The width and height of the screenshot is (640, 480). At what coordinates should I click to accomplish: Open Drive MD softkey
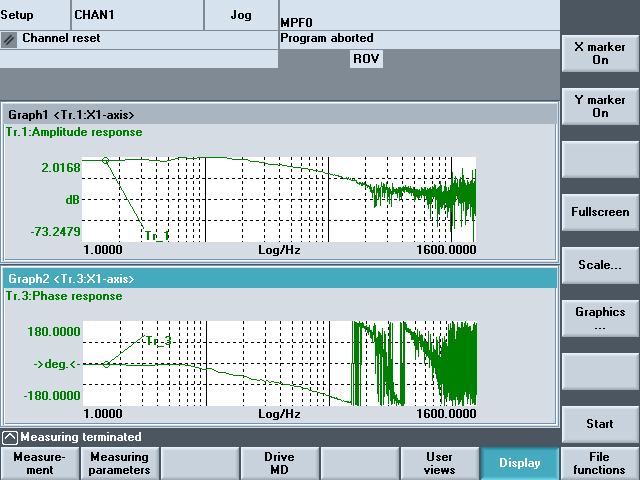280,463
